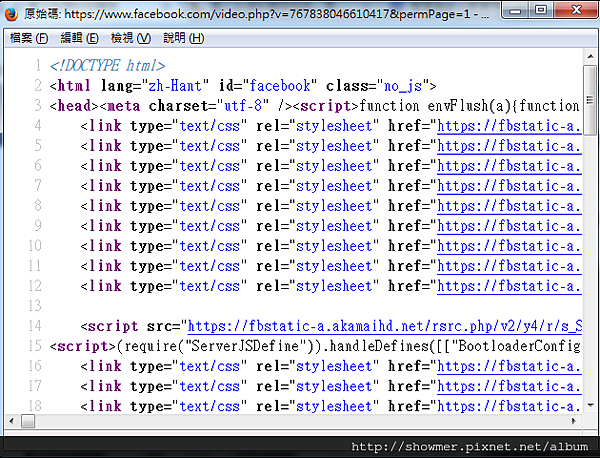Image resolution: width=600 pixels, height=458 pixels.
Task: Open the fbstatic-a stylesheet link on line 16
Action: (509, 367)
